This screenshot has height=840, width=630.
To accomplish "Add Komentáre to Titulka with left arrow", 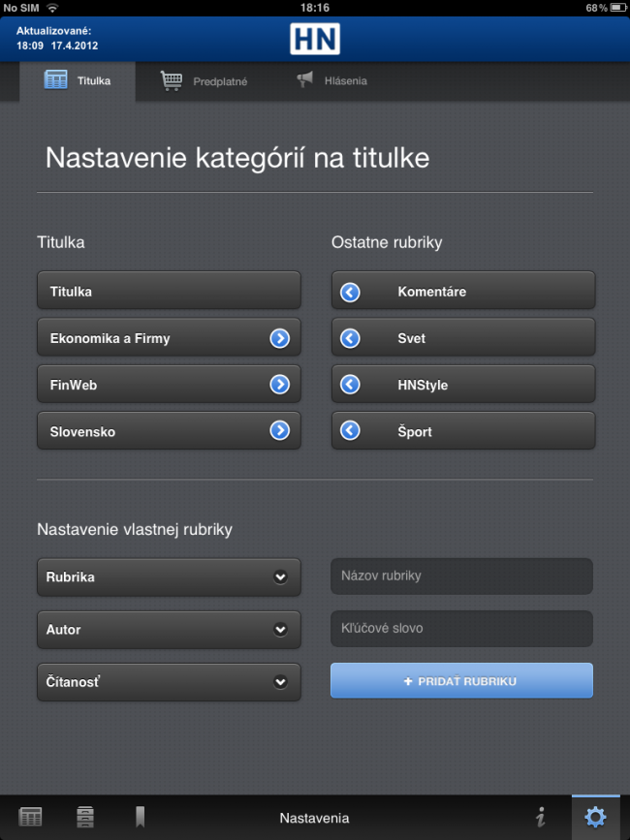I will [x=350, y=292].
